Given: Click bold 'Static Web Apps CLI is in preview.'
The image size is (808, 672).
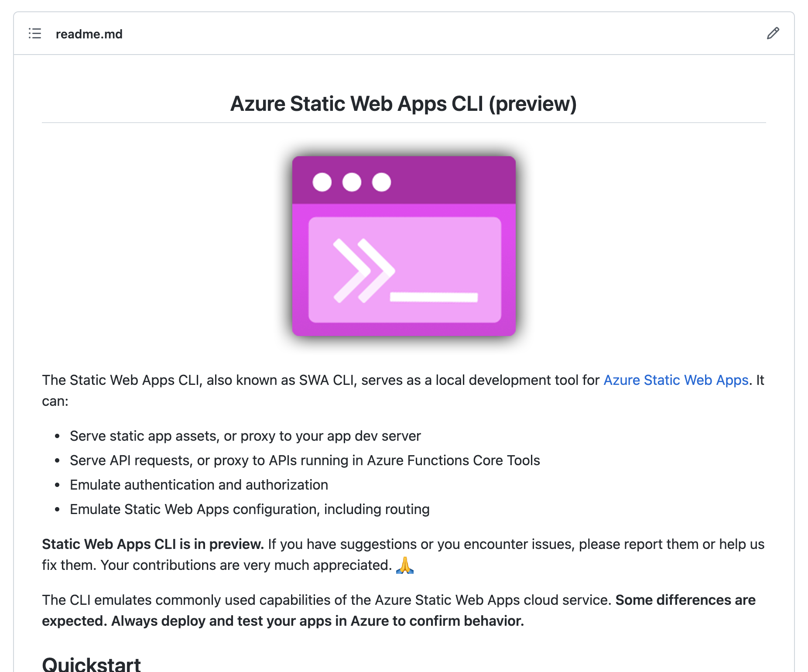Looking at the screenshot, I should pyautogui.click(x=153, y=544).
